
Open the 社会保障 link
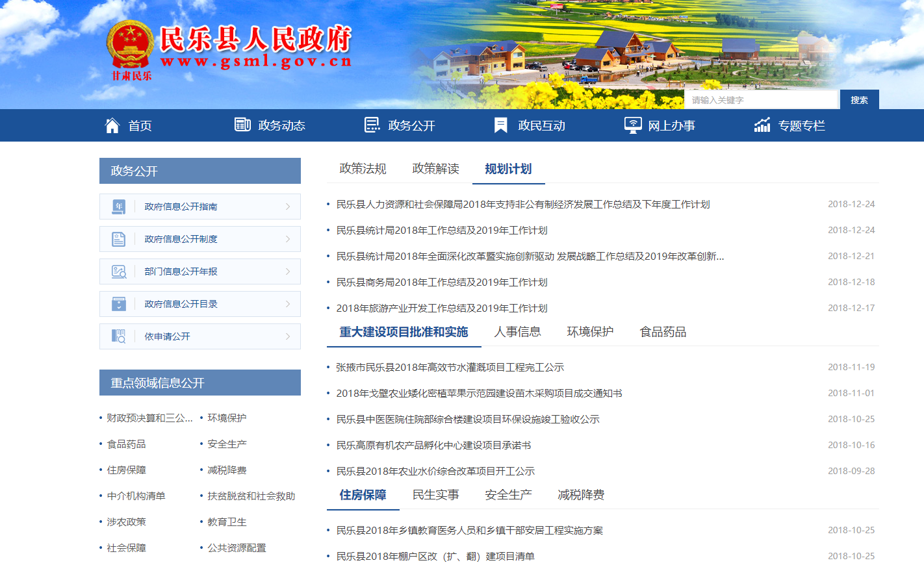[x=126, y=548]
